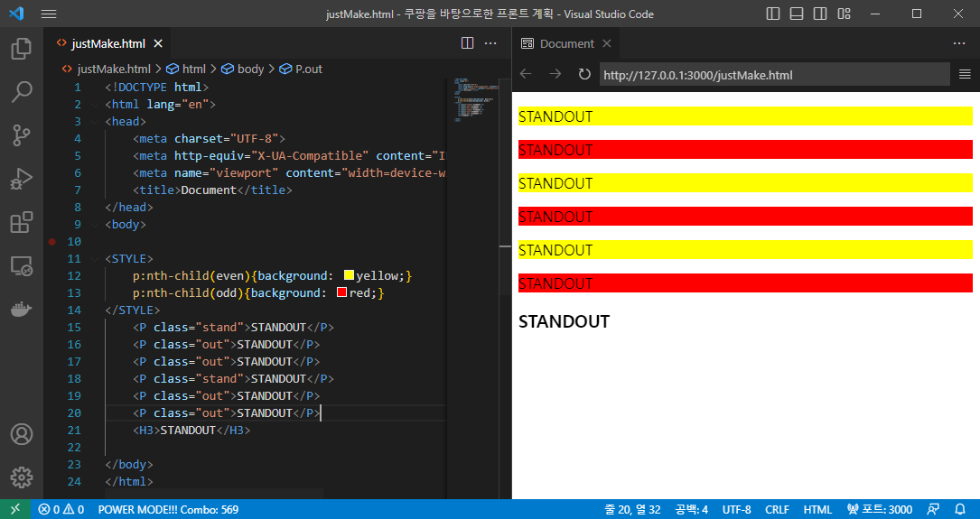Open the Run and Debug view
The height and width of the screenshot is (519, 980).
(22, 180)
